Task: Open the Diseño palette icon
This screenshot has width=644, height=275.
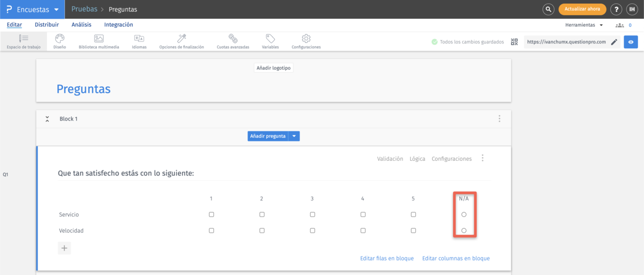Action: tap(60, 39)
